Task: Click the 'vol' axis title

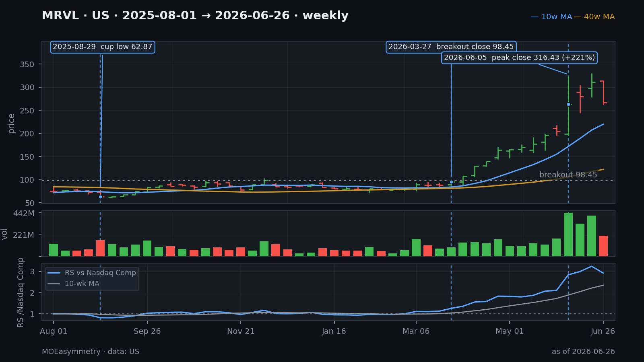Action: pos(4,234)
